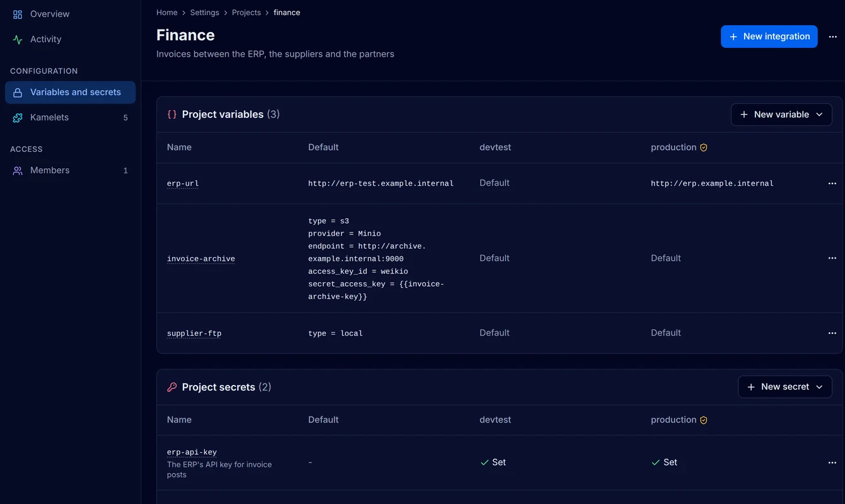Viewport: 845px width, 504px height.
Task: Click the devtest Default cell for erp-url
Action: tap(494, 183)
